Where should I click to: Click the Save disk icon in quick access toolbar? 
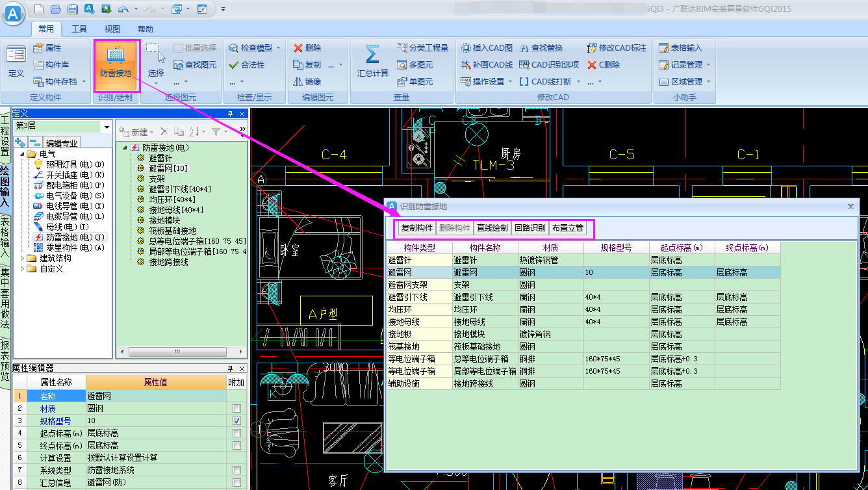point(73,9)
